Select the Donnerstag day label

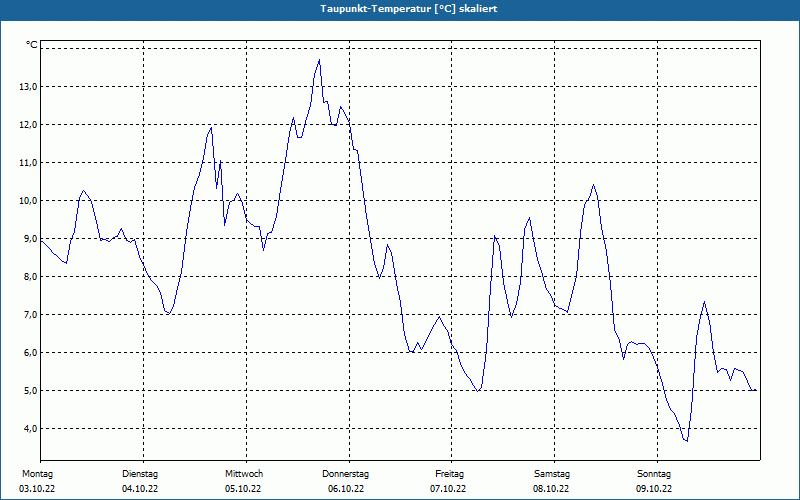pos(345,474)
